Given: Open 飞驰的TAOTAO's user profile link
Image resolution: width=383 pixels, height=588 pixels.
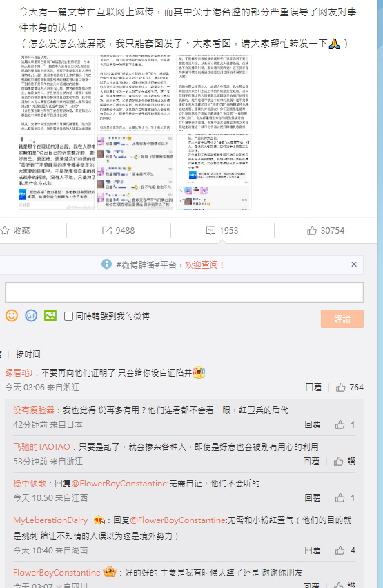Looking at the screenshot, I should tap(41, 446).
